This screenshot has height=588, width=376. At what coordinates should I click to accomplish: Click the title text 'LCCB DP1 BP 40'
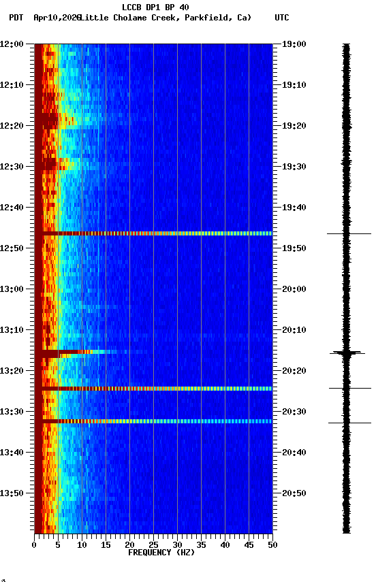(155, 7)
